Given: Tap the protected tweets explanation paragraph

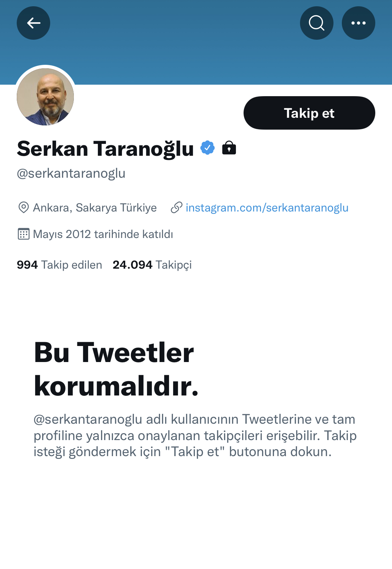Looking at the screenshot, I should [195, 436].
